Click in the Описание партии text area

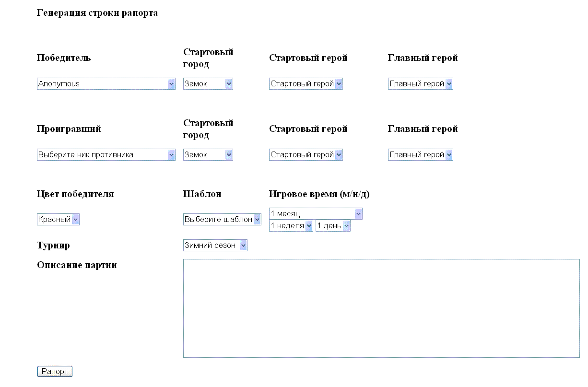point(381,308)
